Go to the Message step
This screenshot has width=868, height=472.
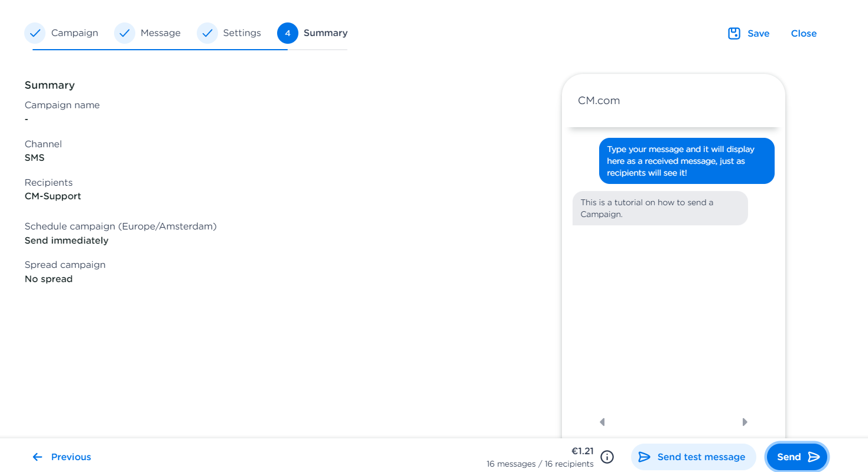[x=161, y=33]
